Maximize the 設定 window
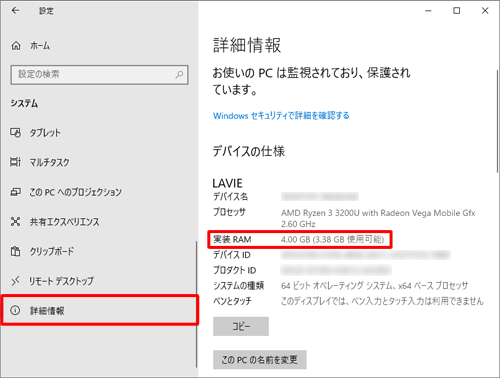 pos(457,11)
